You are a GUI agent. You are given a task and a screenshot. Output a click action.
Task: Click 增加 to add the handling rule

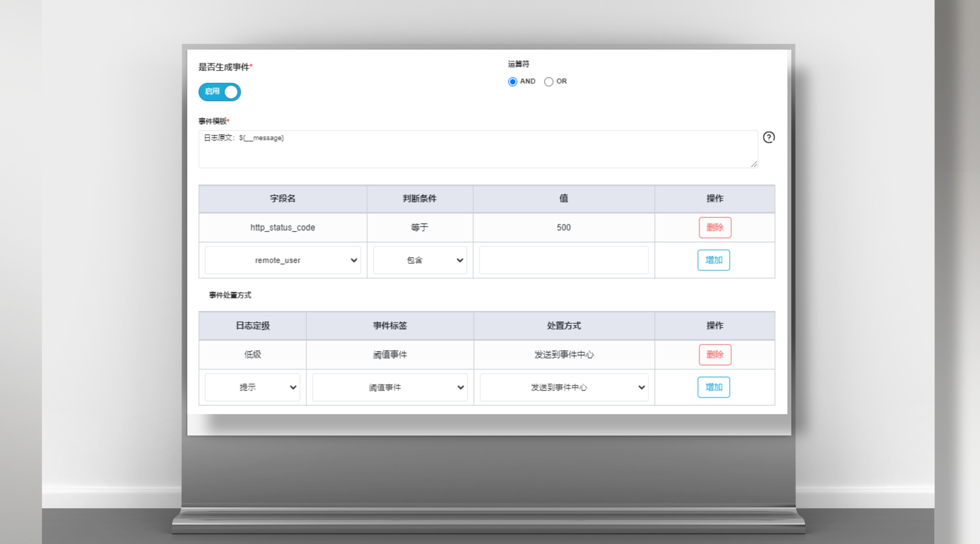pos(713,387)
